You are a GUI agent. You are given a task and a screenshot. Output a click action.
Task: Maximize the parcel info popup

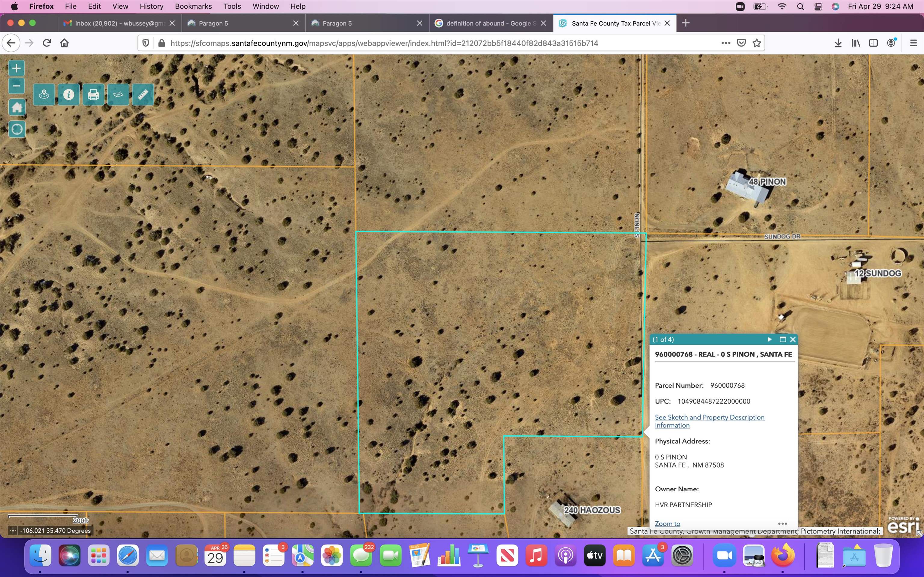click(782, 339)
